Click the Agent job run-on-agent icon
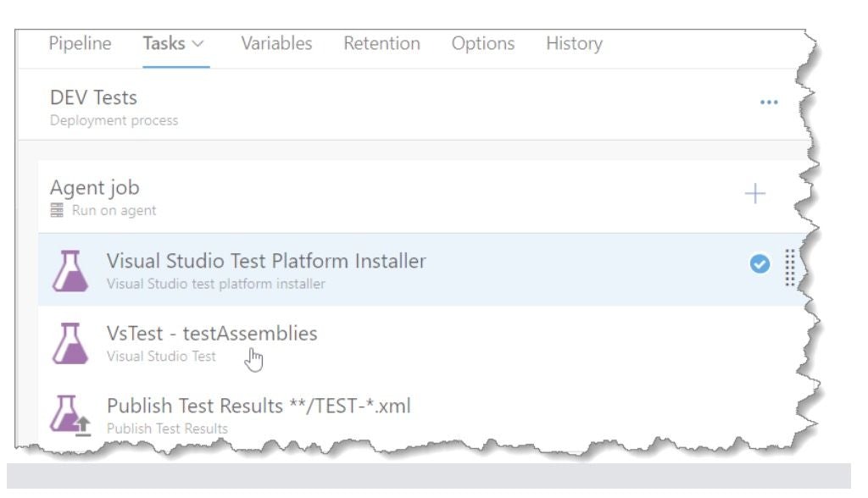This screenshot has width=868, height=498. pos(57,210)
